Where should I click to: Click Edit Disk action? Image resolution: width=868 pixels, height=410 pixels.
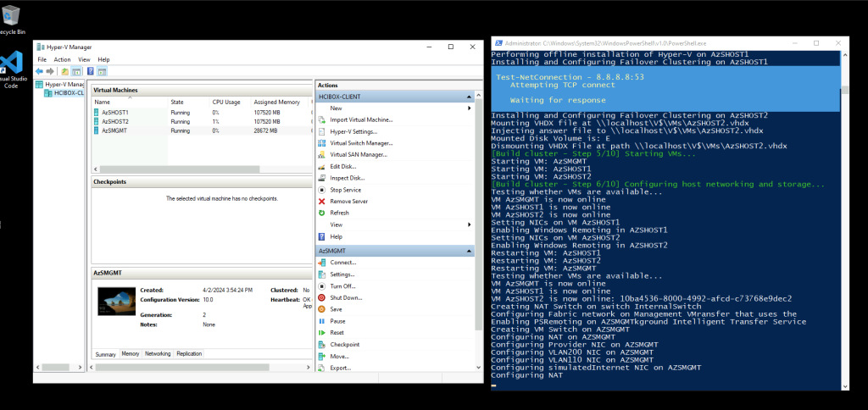coord(342,166)
